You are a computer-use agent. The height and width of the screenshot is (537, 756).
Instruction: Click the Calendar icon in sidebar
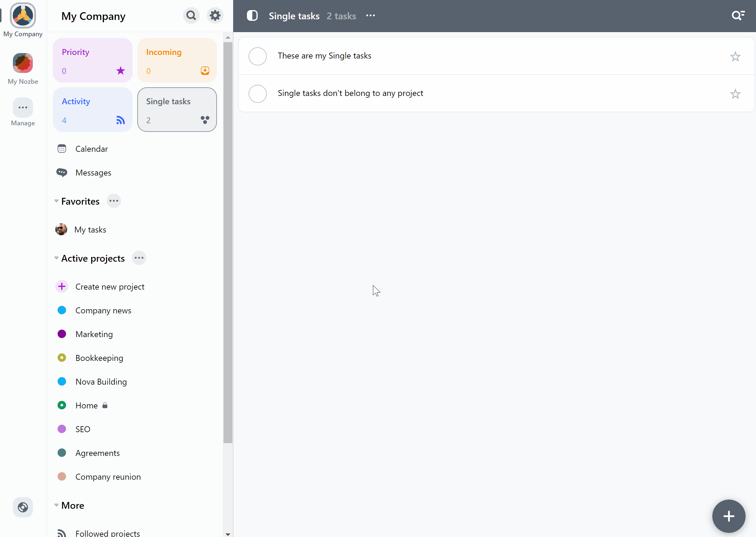62,148
